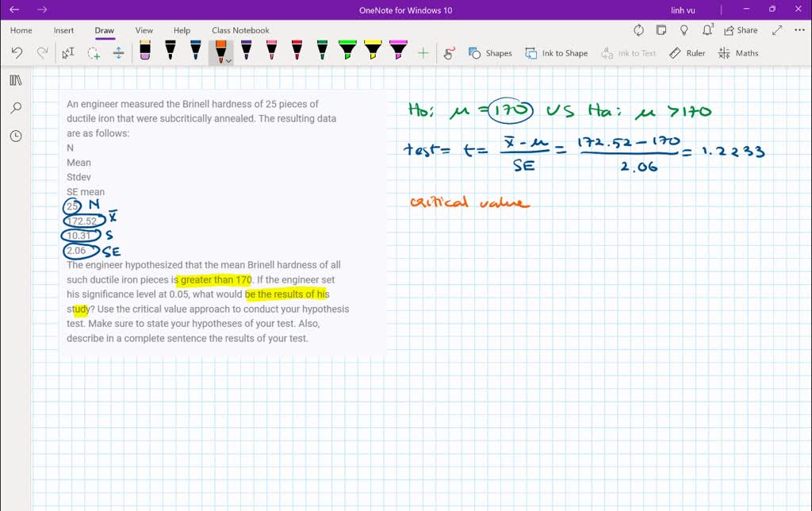Enable Ink to Shape conversion
This screenshot has width=812, height=511.
click(x=557, y=53)
